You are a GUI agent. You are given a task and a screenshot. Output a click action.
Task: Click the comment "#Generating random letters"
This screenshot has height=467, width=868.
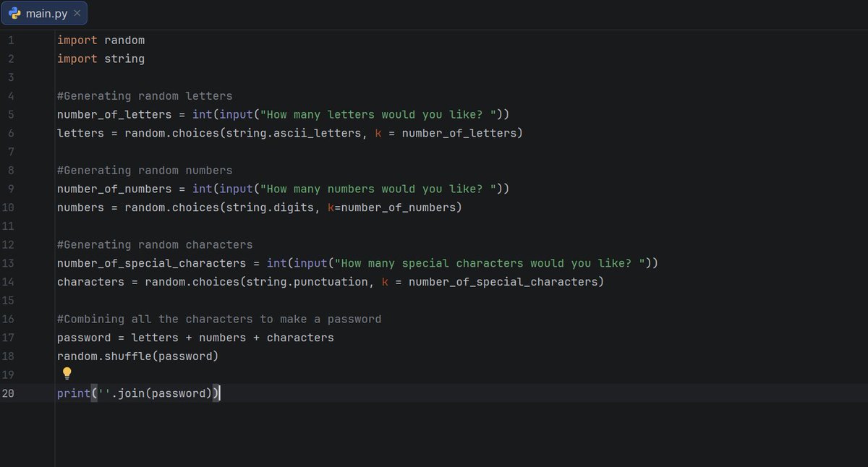pos(145,96)
